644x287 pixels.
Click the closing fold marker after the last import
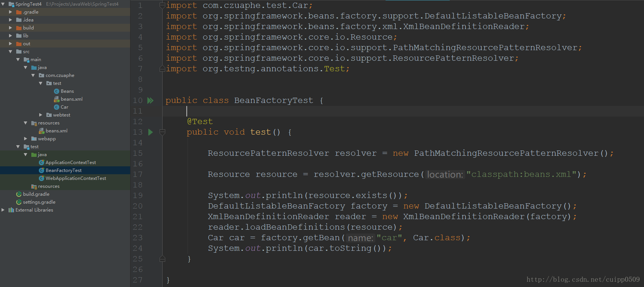coord(162,69)
